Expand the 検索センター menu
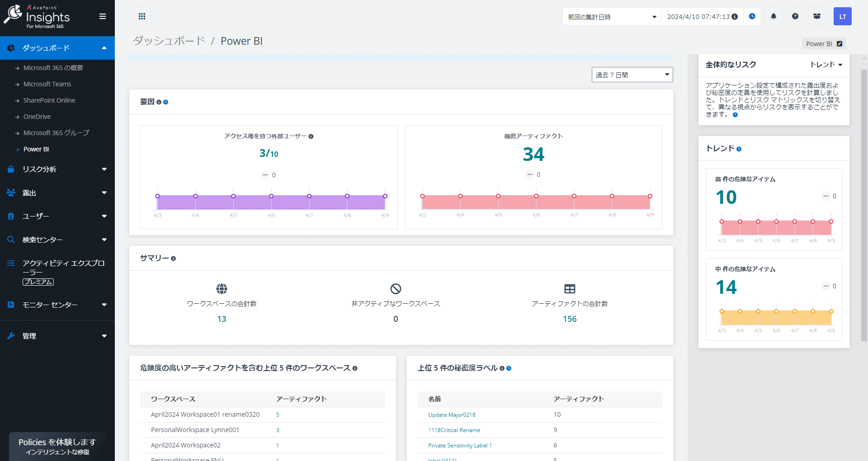Viewport: 868px width, 461px height. [x=57, y=240]
